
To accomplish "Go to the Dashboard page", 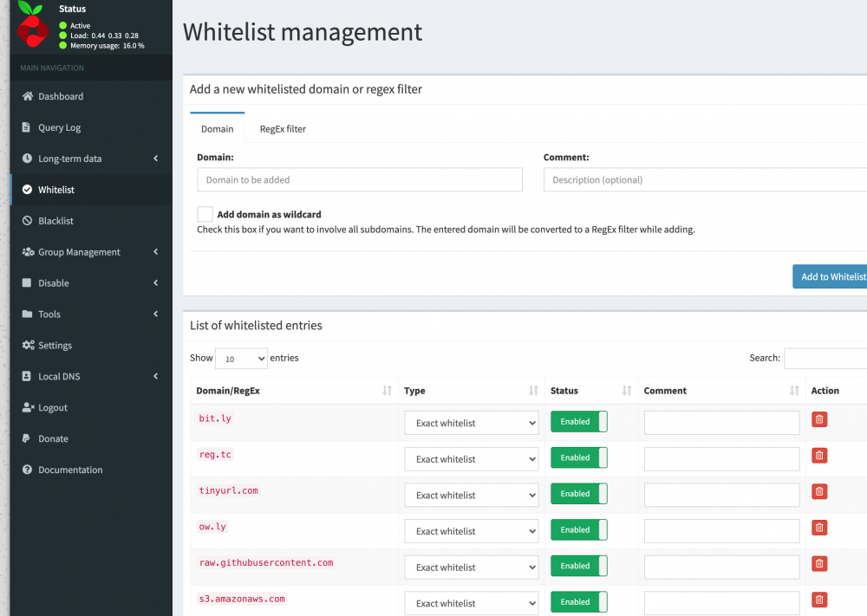I will click(91, 96).
